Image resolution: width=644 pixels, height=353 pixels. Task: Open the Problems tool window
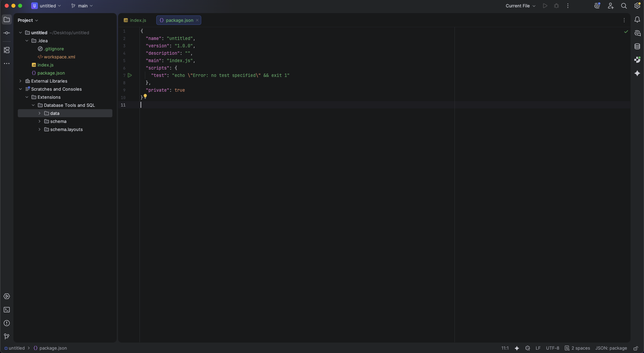click(7, 323)
